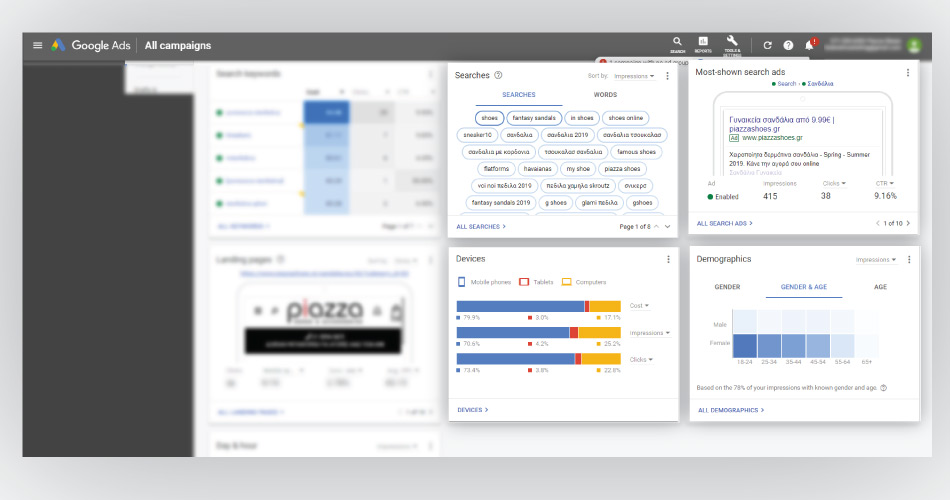Select the 'fantasy sandals 2019' search chip
The image size is (950, 500).
[500, 203]
